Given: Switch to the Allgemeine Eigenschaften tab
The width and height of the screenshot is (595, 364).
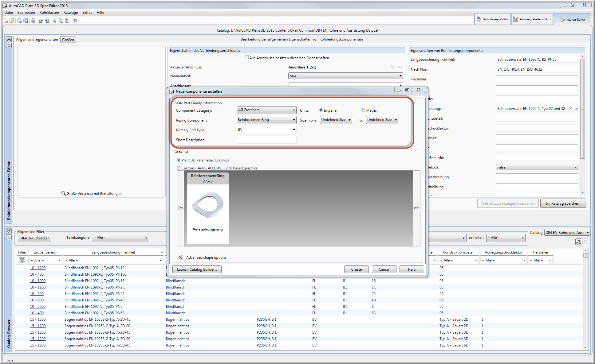Looking at the screenshot, I should (x=37, y=40).
